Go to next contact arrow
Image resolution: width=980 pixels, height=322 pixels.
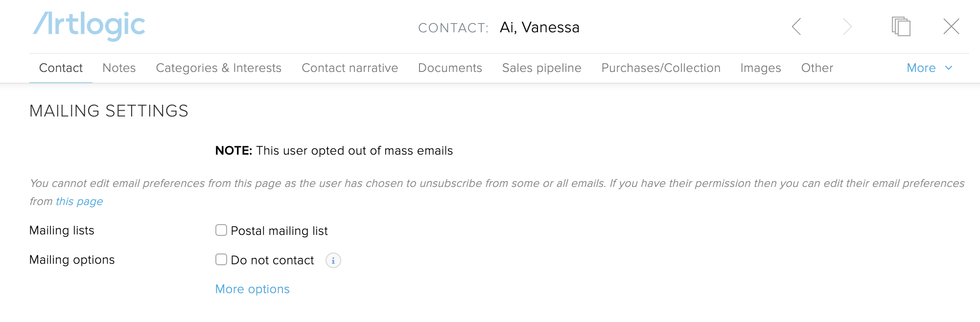[x=847, y=26]
